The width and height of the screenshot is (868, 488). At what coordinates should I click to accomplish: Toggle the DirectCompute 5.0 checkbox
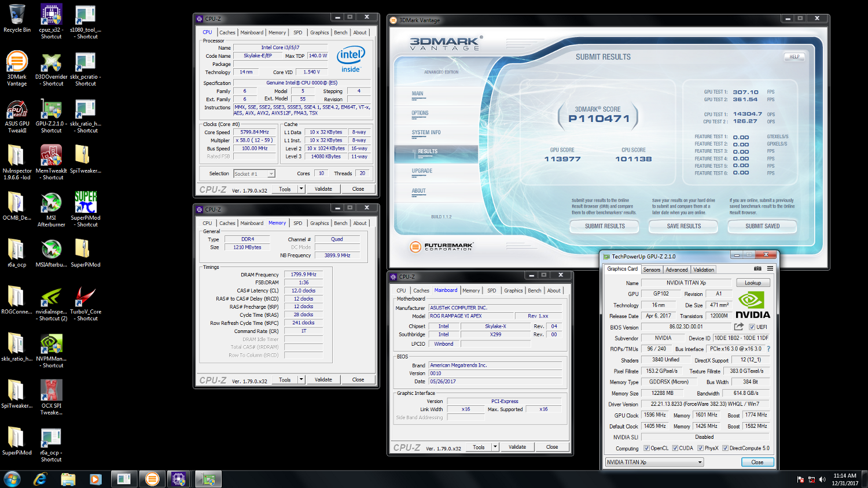[726, 448]
